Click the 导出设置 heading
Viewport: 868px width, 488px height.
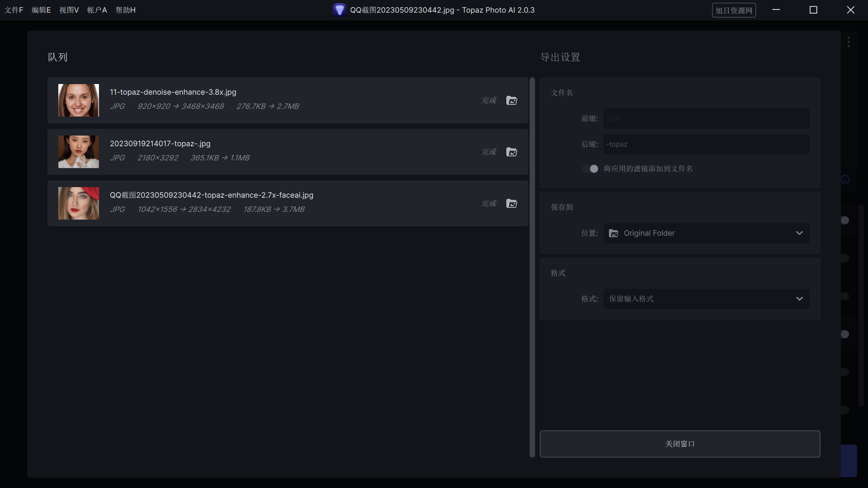coord(560,57)
